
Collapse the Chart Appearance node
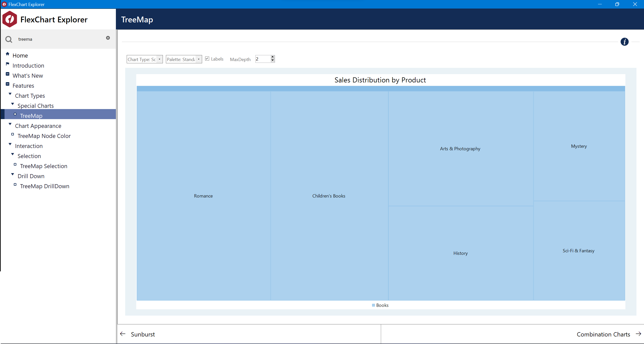(10, 124)
